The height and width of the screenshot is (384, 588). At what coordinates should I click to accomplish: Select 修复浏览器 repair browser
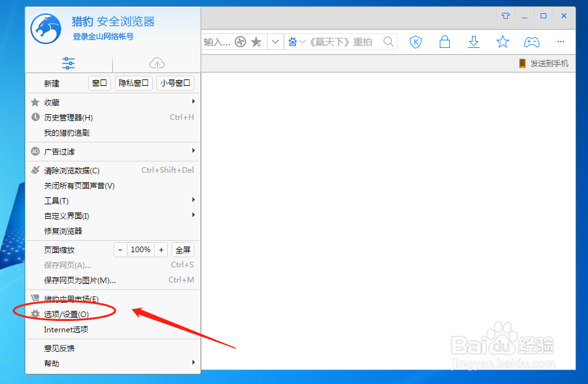pyautogui.click(x=112, y=231)
